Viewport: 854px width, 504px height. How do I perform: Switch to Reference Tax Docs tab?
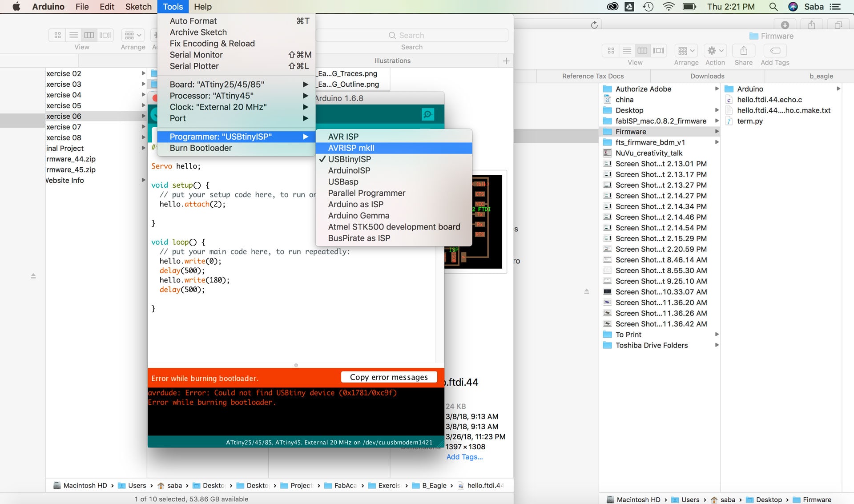(593, 76)
